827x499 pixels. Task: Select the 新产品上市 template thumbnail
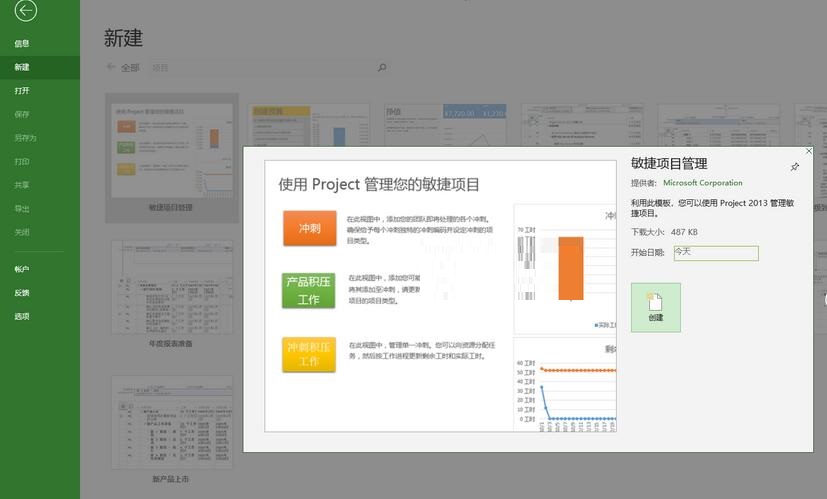click(171, 429)
